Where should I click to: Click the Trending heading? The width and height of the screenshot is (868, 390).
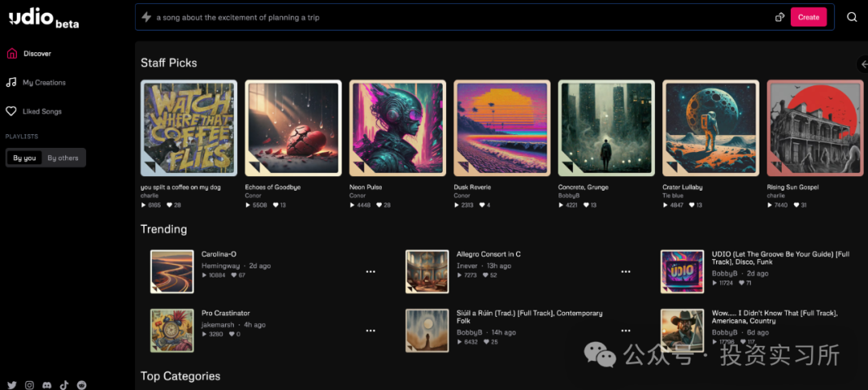click(164, 229)
